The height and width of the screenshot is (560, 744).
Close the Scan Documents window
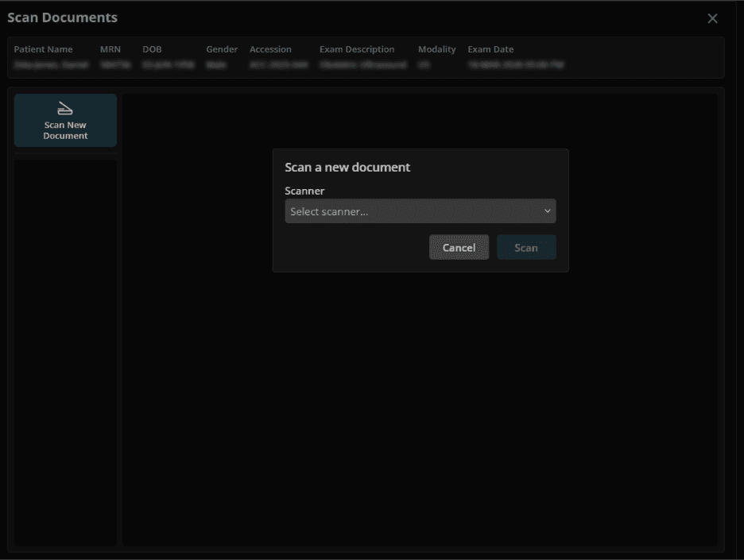[712, 18]
